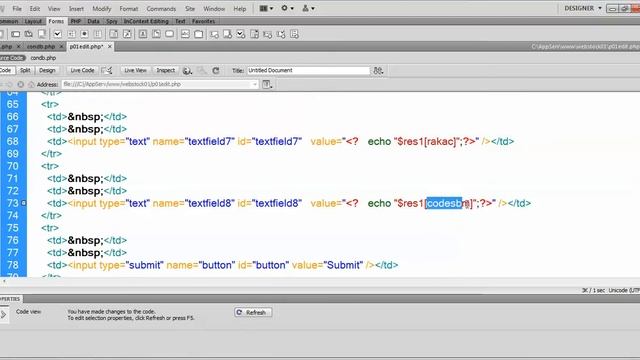Click the Refresh button in Properties
640x360 pixels.
coord(253,312)
